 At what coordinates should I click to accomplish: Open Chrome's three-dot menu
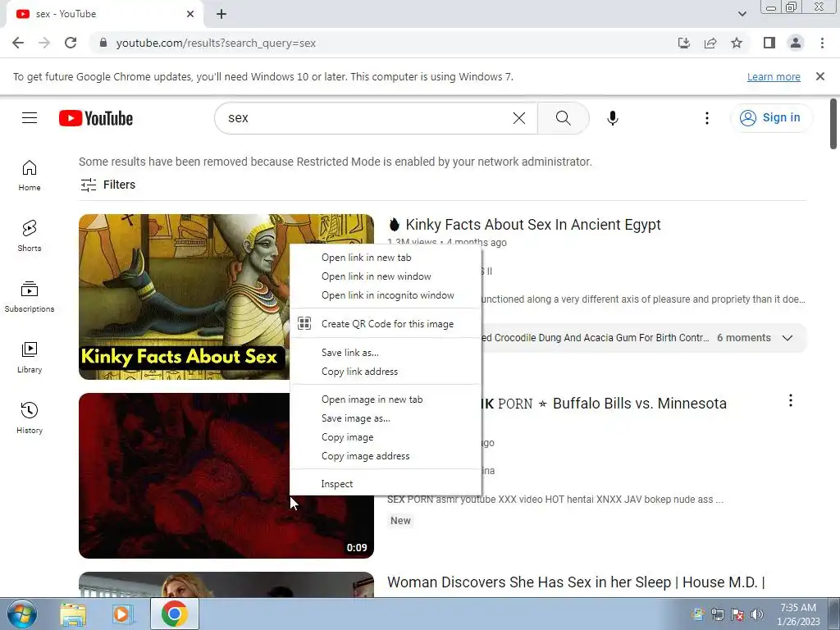click(822, 43)
